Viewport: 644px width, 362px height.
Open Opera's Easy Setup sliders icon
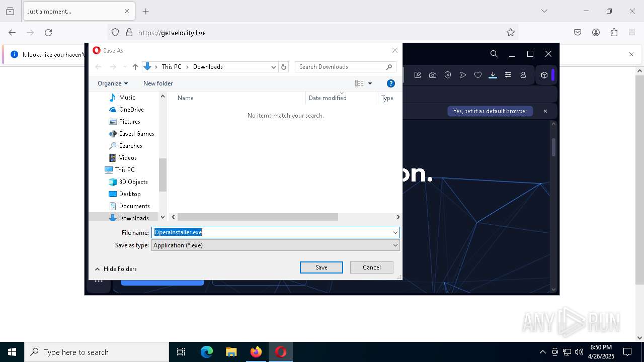point(508,75)
